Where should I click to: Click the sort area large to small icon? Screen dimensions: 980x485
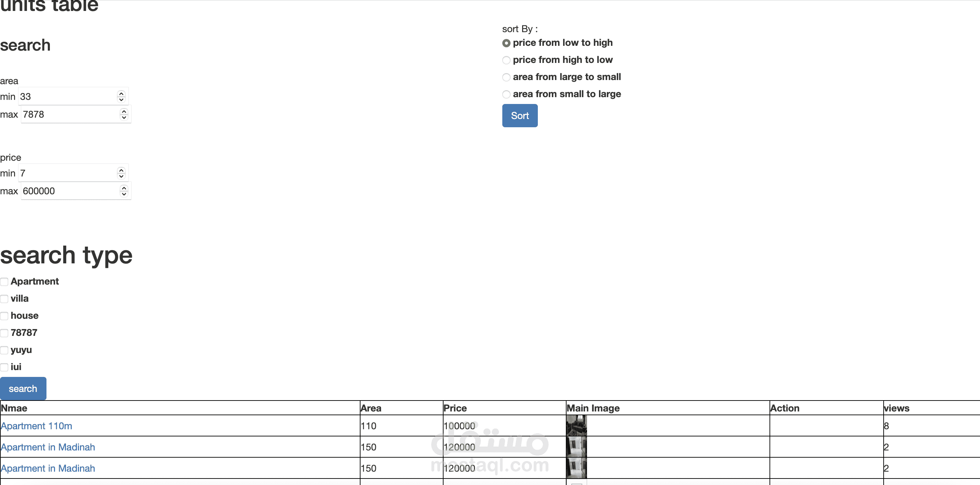pos(506,77)
